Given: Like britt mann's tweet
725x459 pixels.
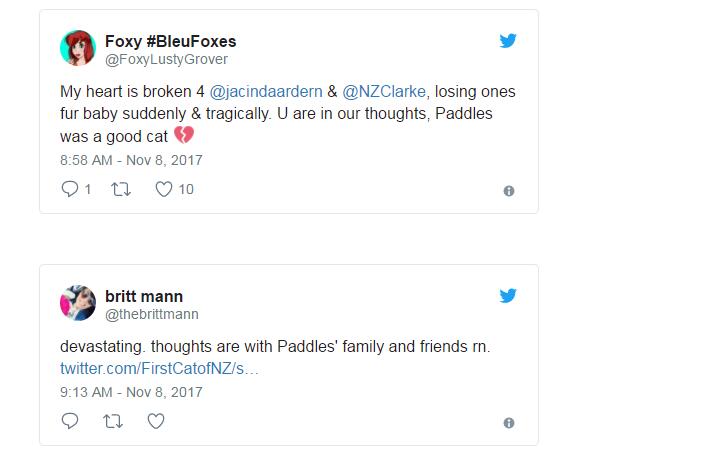Looking at the screenshot, I should point(156,421).
